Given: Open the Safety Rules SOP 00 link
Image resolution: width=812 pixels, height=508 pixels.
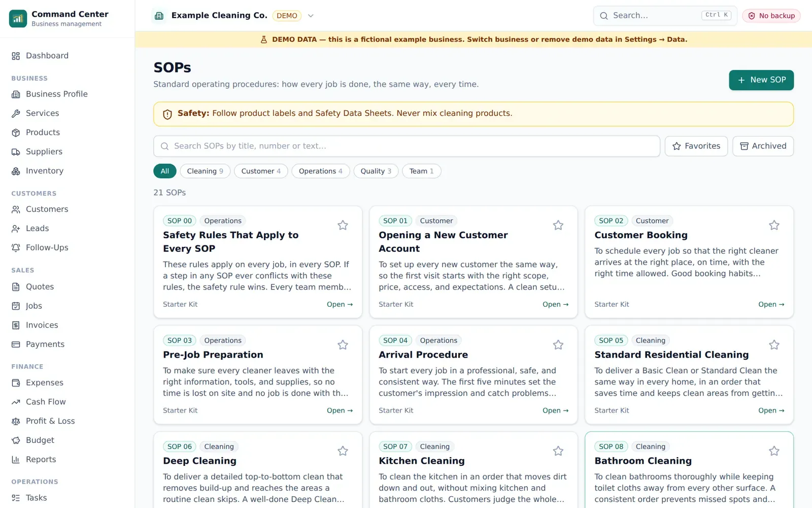Looking at the screenshot, I should pyautogui.click(x=340, y=304).
